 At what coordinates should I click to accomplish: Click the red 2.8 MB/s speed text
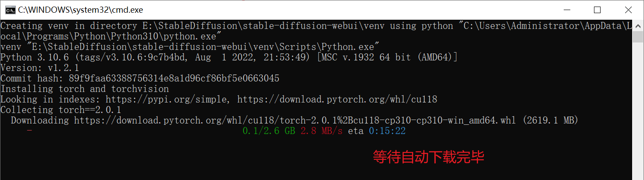tap(322, 131)
